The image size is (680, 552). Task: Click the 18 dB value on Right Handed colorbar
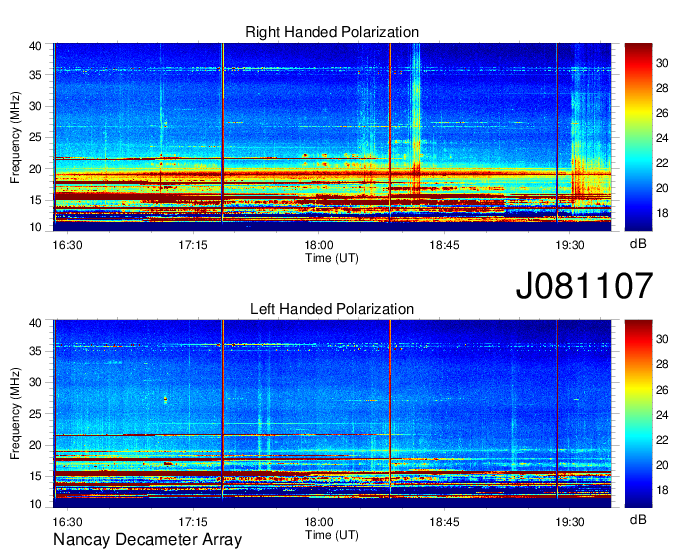point(662,213)
